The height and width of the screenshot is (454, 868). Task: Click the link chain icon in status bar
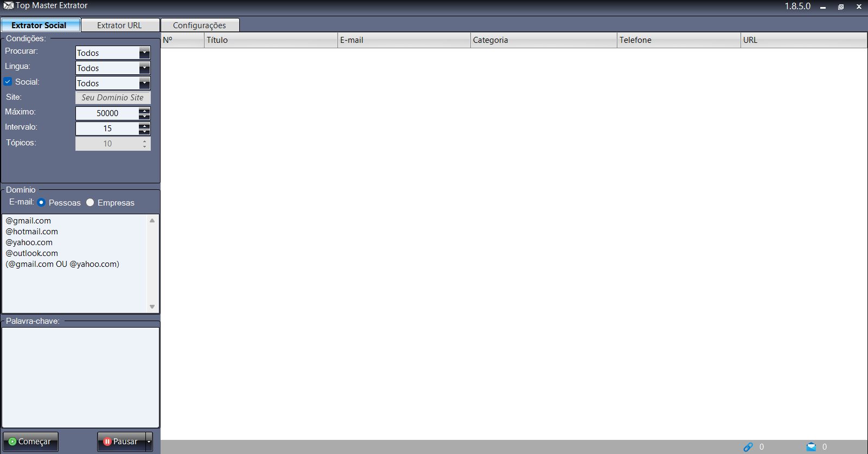[x=748, y=447]
